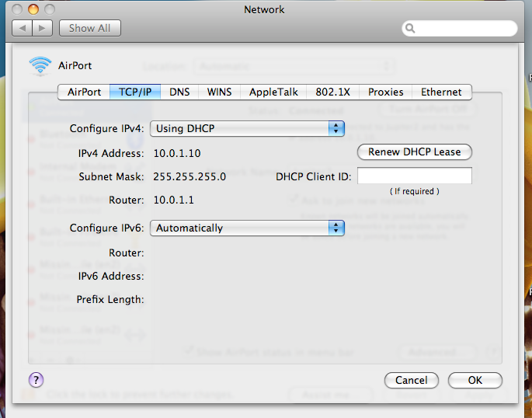Switch to the AppleTalk tab

273,92
